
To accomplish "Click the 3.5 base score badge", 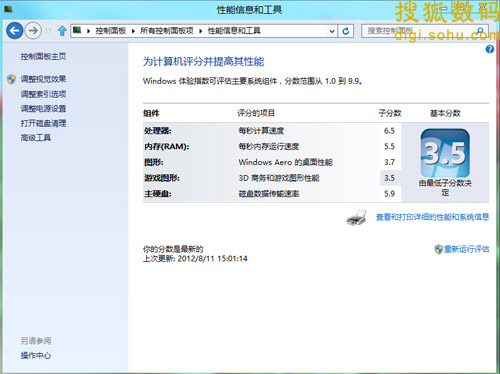I will (445, 153).
